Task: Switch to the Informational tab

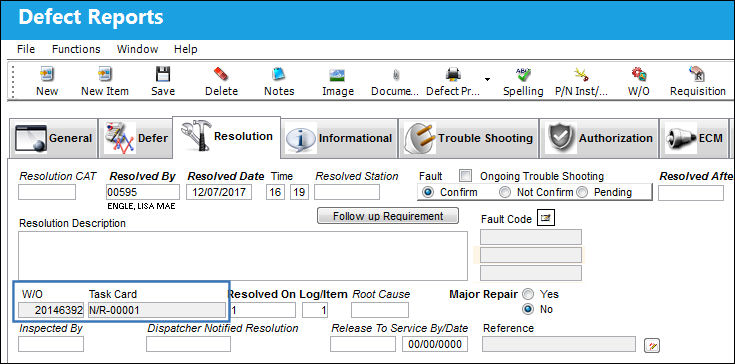Action: pyautogui.click(x=339, y=138)
